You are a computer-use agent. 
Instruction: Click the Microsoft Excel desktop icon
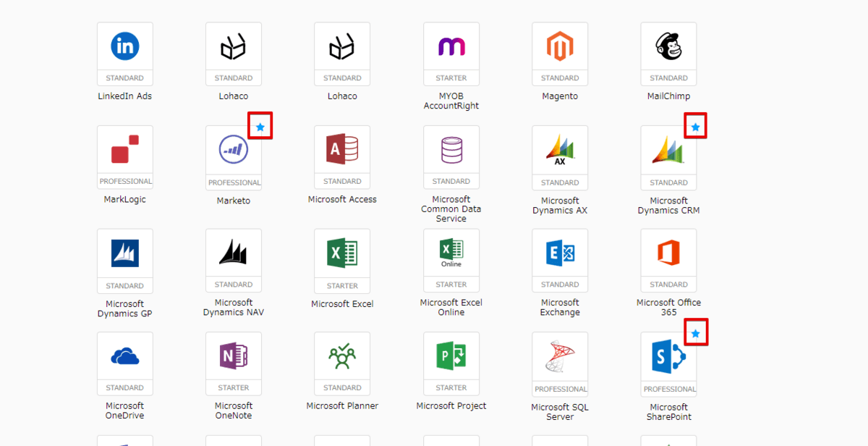(x=342, y=253)
